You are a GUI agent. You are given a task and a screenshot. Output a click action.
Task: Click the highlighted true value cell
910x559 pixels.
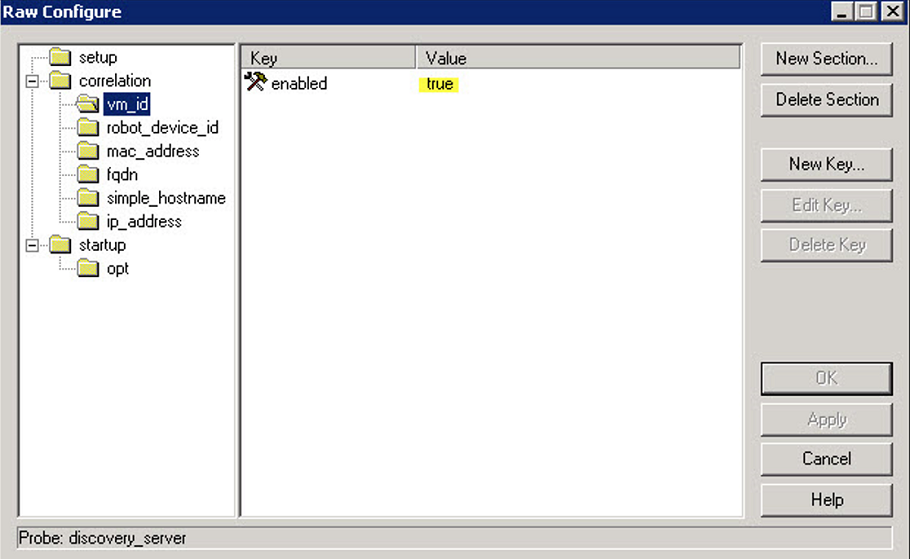[x=439, y=84]
